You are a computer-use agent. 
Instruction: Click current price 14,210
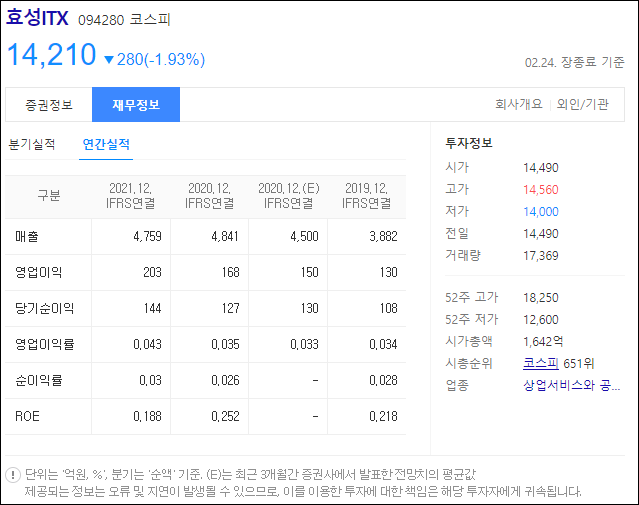tap(52, 55)
